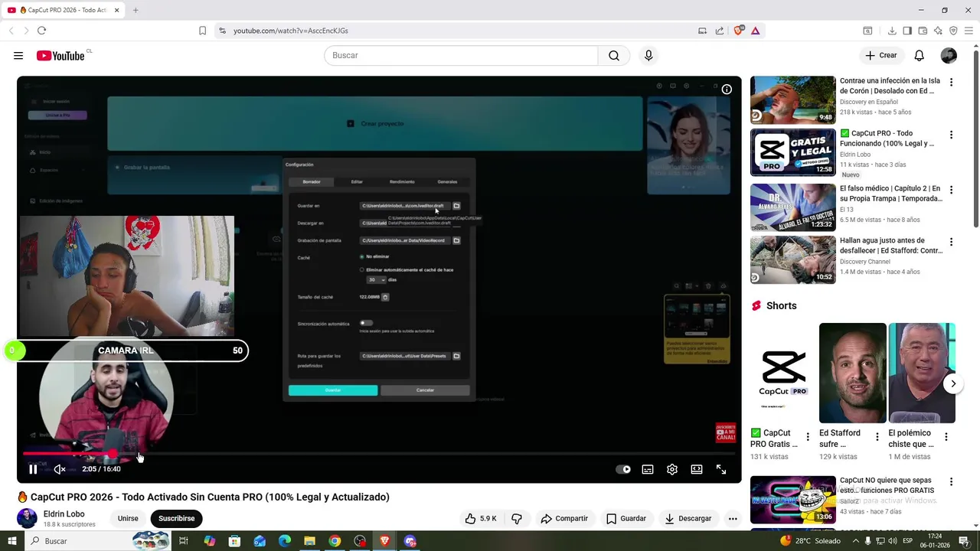
Task: Enter fullscreen mode
Action: coord(721,469)
